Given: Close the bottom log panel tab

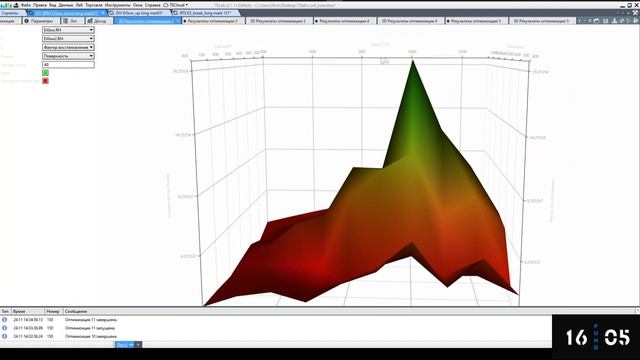Looking at the screenshot, I should click(x=138, y=345).
